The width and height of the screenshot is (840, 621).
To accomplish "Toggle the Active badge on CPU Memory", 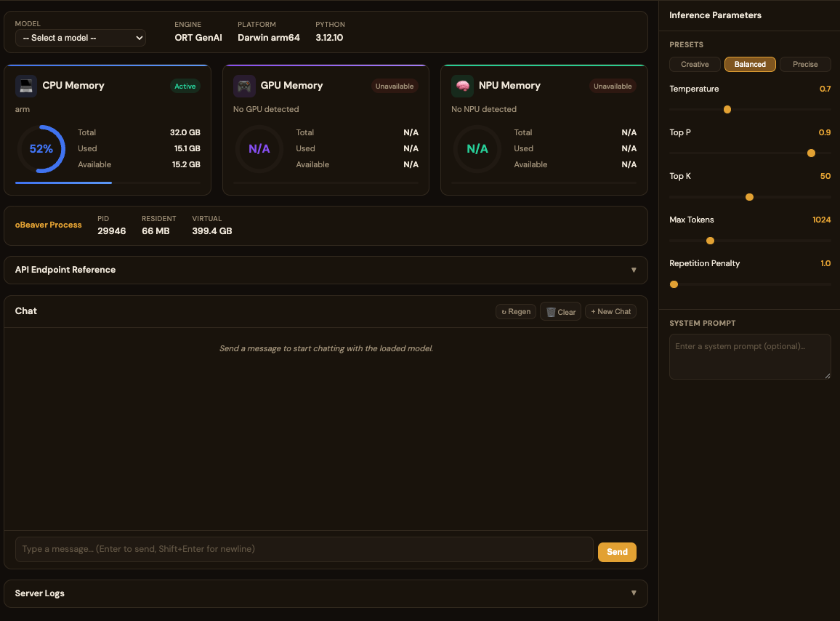I will click(x=185, y=86).
